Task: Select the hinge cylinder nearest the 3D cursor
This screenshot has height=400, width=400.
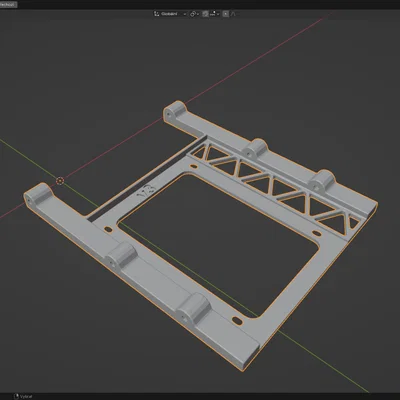Action: (37, 194)
